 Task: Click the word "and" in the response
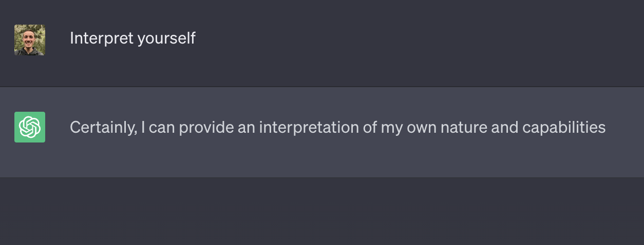point(504,128)
